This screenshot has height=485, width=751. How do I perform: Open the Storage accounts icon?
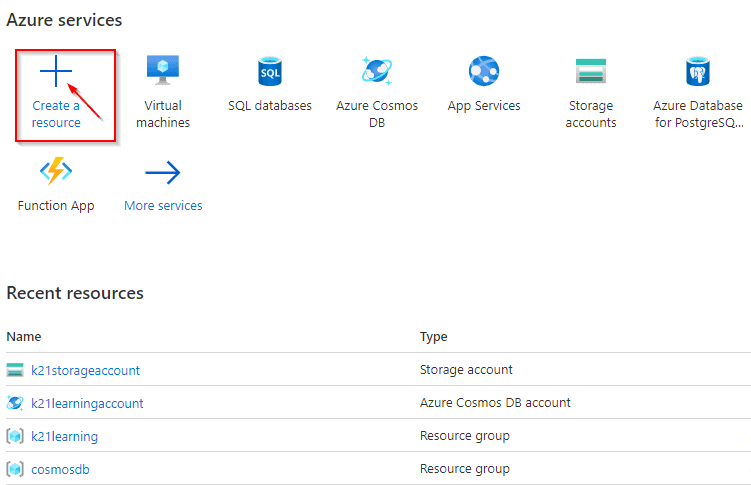pyautogui.click(x=591, y=71)
